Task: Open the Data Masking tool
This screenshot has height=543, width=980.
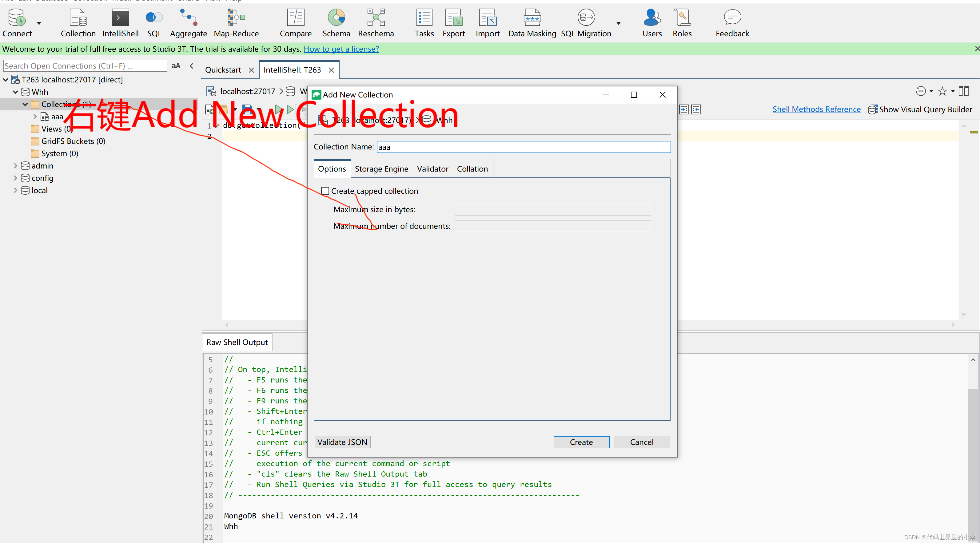Action: pos(532,23)
